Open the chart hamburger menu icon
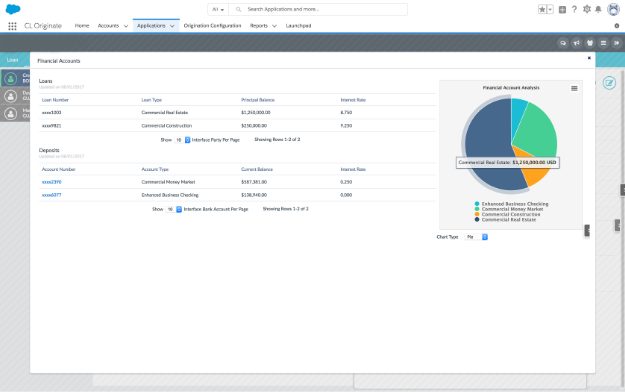Viewport: 625px width, 392px height. (x=574, y=89)
